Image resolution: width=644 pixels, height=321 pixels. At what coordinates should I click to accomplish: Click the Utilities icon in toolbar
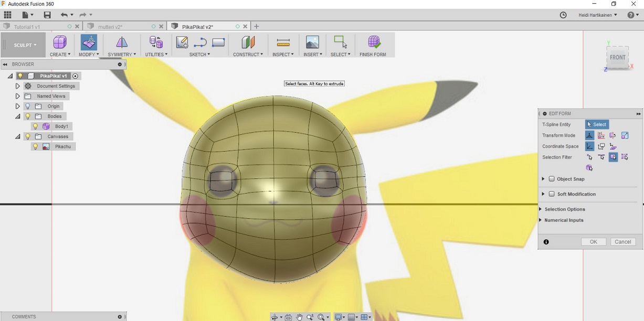pyautogui.click(x=156, y=42)
